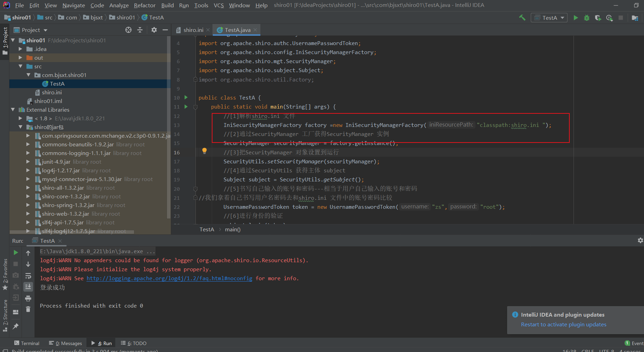644x352 pixels.
Task: Collapse the External Libraries node
Action: coord(13,110)
